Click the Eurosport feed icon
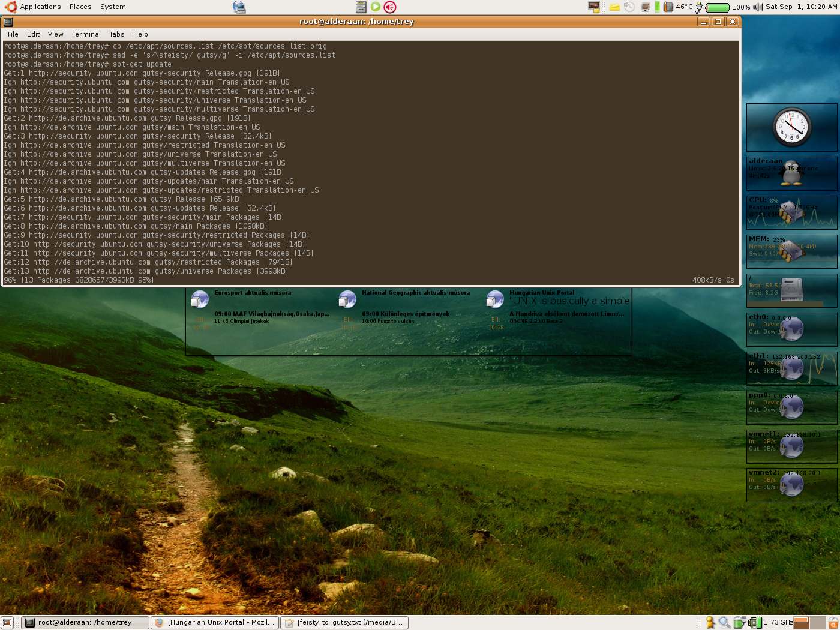Screen dimensions: 840x630 pos(200,299)
